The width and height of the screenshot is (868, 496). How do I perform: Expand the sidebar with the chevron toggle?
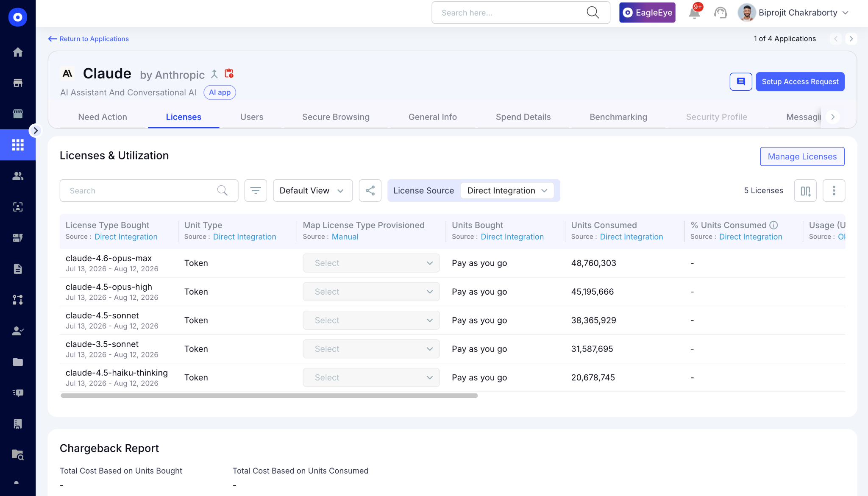point(36,131)
